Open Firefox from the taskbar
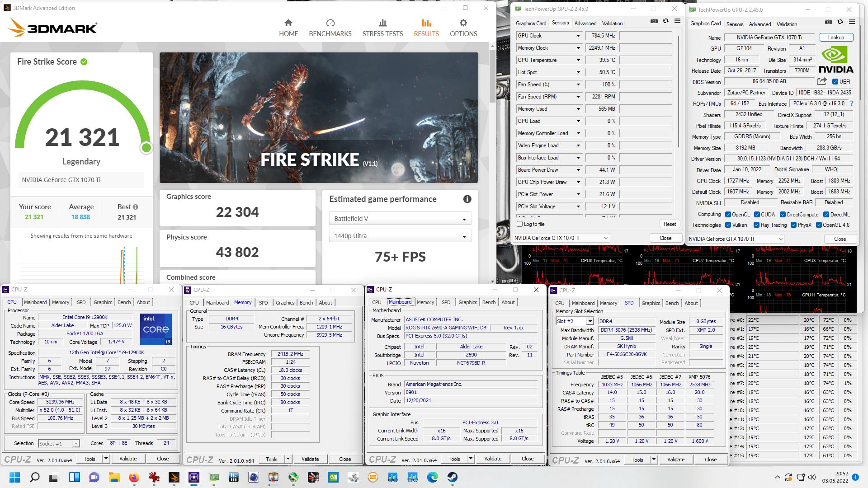The width and height of the screenshot is (868, 488). tap(134, 477)
